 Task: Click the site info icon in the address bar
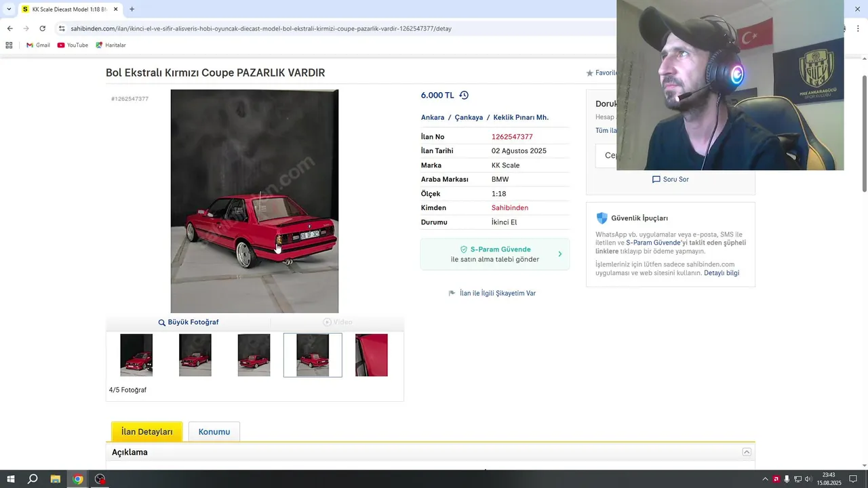coord(62,28)
